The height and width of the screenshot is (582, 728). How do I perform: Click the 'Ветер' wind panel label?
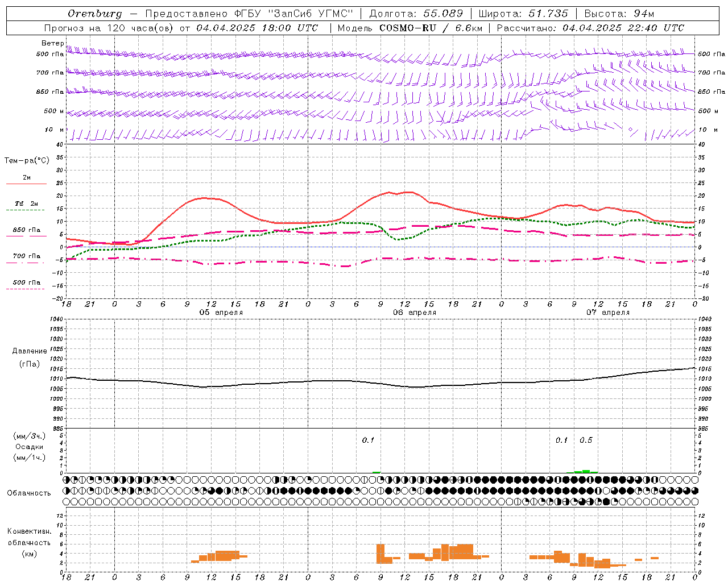pos(53,43)
